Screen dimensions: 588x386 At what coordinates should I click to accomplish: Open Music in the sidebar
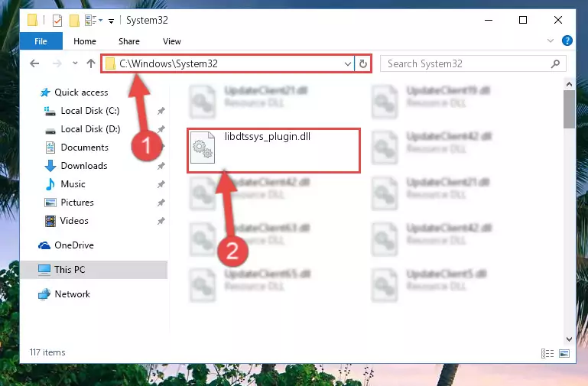[73, 184]
